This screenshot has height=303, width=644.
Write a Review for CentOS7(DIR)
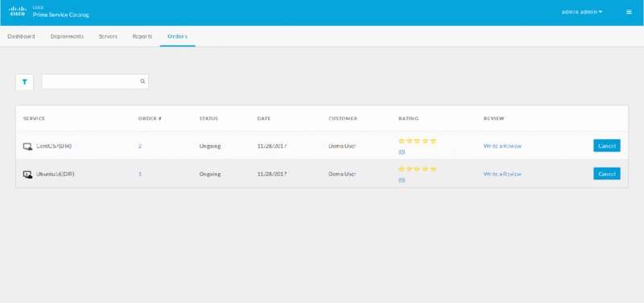coord(502,146)
